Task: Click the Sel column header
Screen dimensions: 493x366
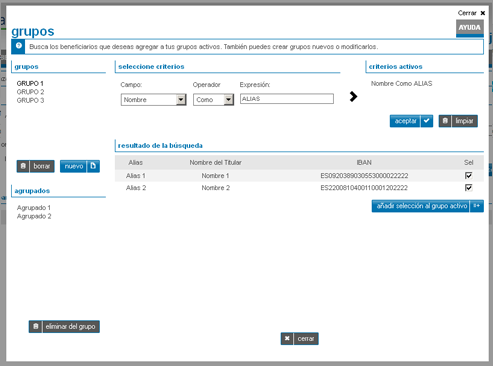Action: [x=468, y=162]
